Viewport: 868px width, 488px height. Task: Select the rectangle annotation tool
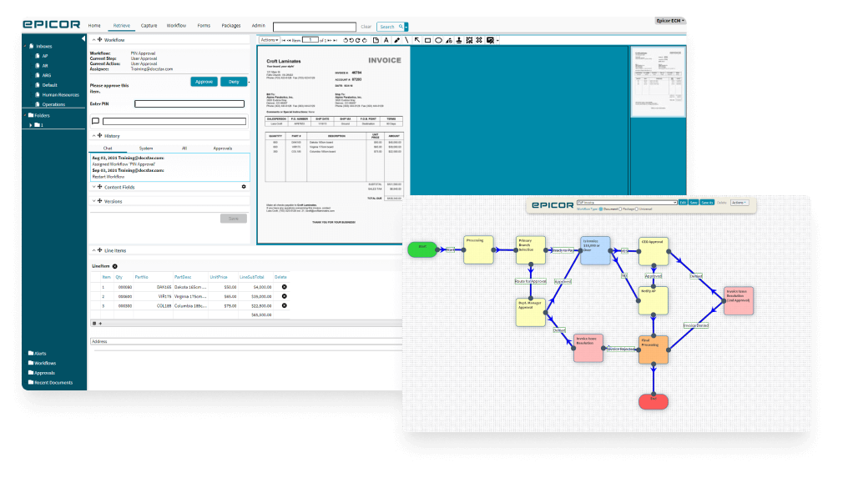tap(427, 39)
